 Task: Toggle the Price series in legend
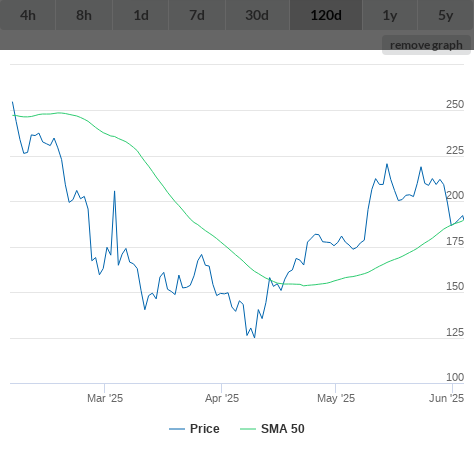[x=194, y=429]
